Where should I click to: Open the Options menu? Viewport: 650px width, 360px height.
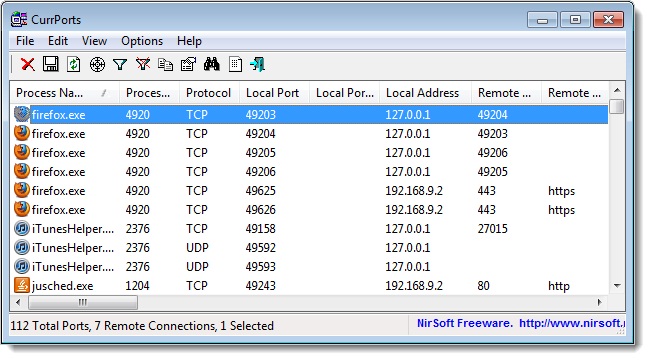coord(142,41)
